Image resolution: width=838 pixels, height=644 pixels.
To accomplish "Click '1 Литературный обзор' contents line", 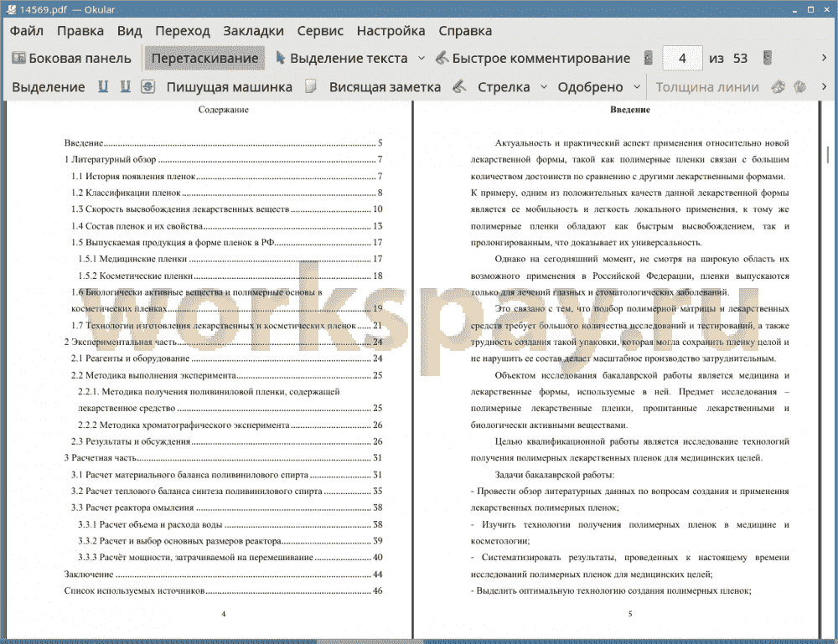I will [x=224, y=159].
